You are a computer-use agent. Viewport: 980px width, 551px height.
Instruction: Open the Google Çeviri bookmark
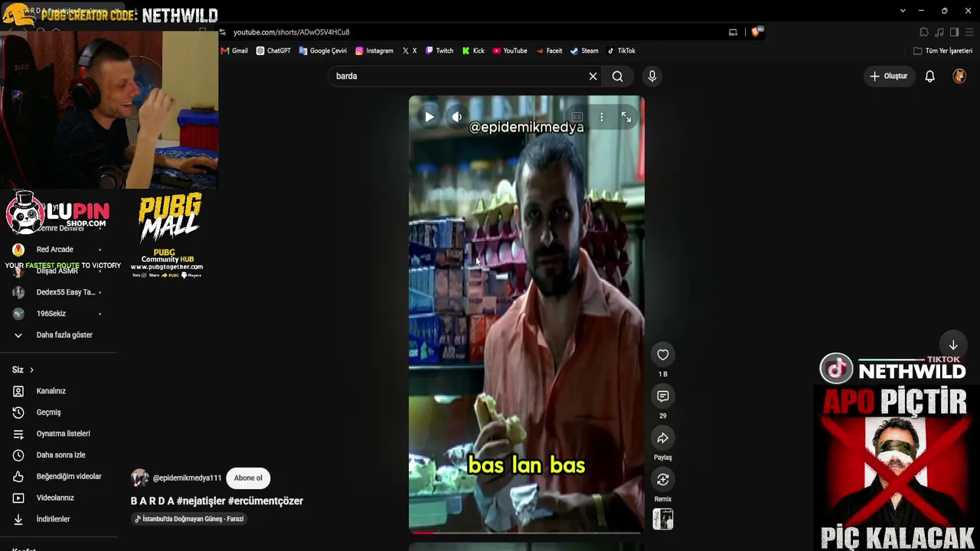(x=322, y=51)
